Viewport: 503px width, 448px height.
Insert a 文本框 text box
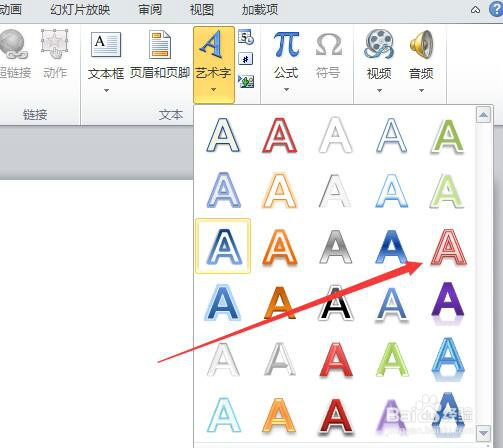pyautogui.click(x=106, y=45)
